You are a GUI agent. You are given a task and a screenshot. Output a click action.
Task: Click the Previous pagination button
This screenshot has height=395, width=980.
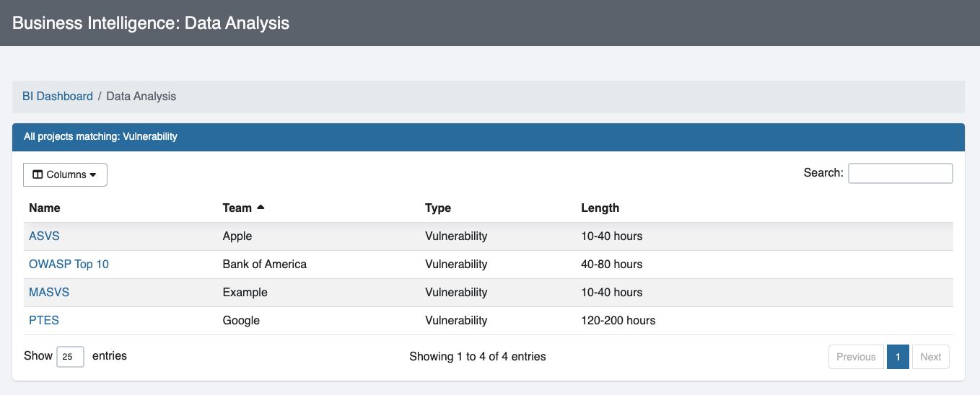click(857, 357)
